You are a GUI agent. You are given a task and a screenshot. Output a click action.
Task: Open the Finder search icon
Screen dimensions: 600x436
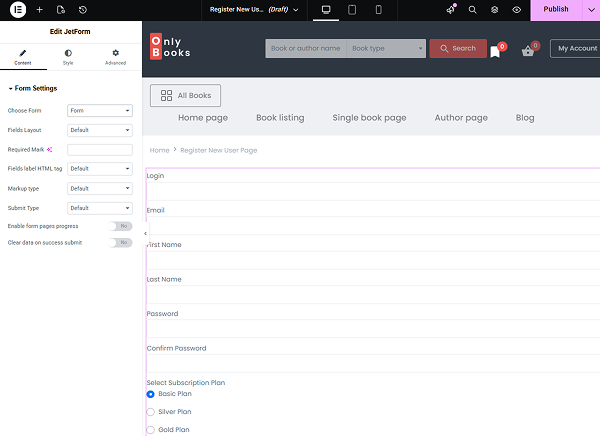[x=473, y=10]
